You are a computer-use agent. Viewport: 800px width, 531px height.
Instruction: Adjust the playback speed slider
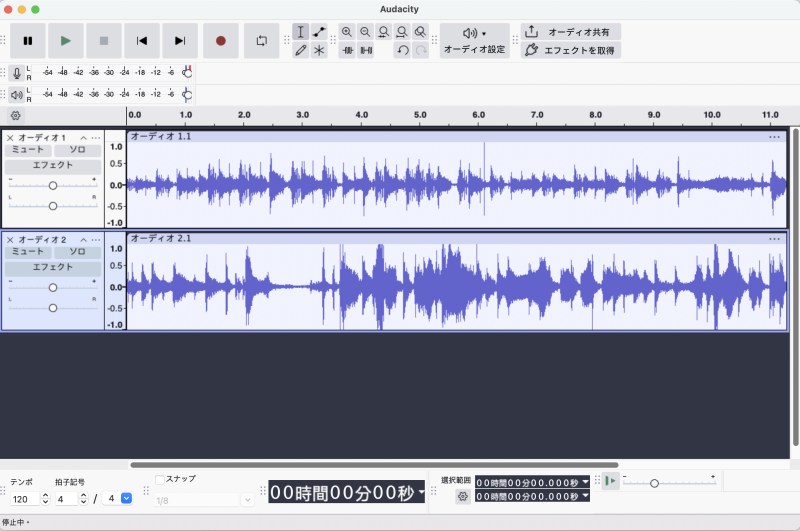pyautogui.click(x=655, y=483)
